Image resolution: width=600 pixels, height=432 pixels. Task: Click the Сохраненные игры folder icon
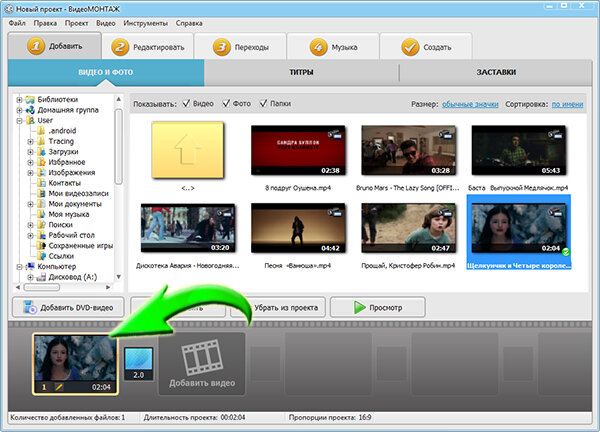(x=41, y=246)
